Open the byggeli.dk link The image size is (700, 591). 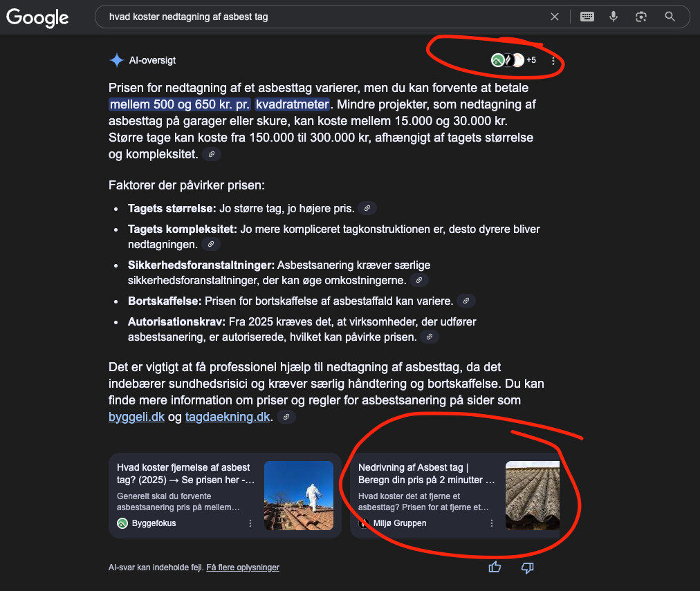point(136,417)
